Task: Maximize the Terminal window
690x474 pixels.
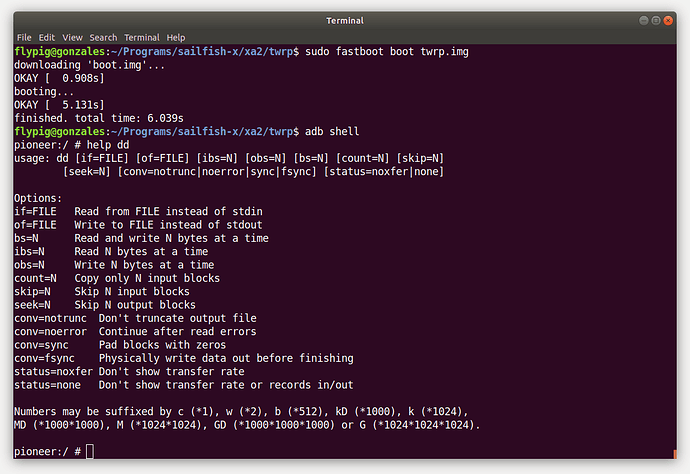Action: pos(656,21)
